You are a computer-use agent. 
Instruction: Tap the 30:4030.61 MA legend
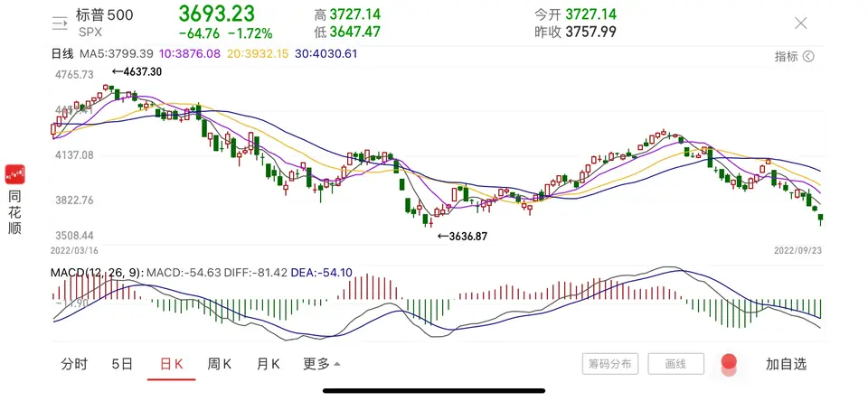(x=325, y=54)
